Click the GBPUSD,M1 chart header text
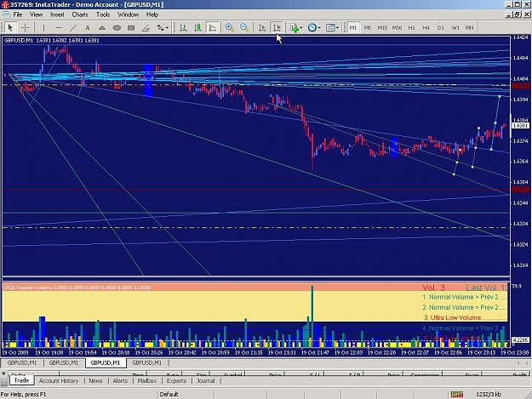The width and height of the screenshot is (532, 399). coord(52,40)
